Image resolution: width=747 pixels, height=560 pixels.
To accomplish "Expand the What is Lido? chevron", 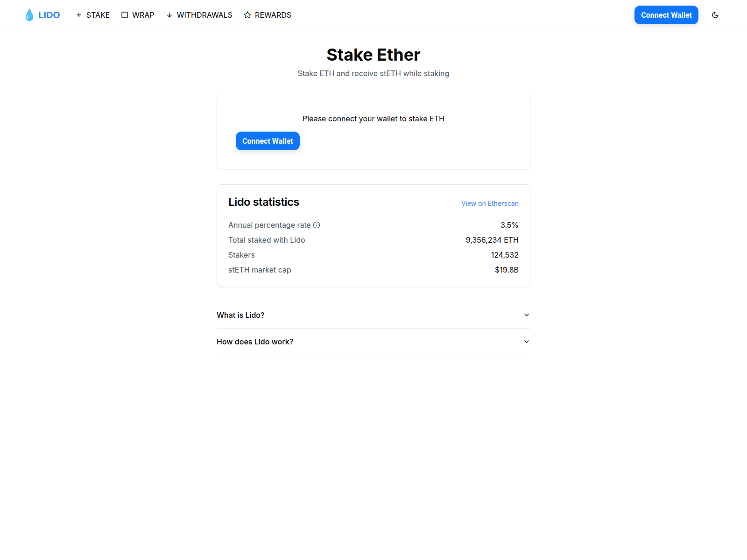I will 527,315.
